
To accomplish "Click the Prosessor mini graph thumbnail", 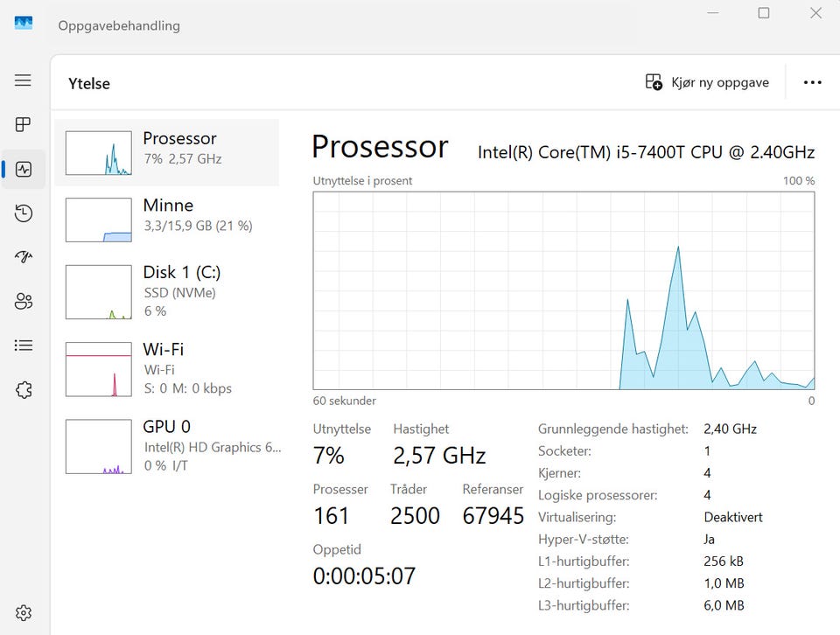I will [99, 153].
